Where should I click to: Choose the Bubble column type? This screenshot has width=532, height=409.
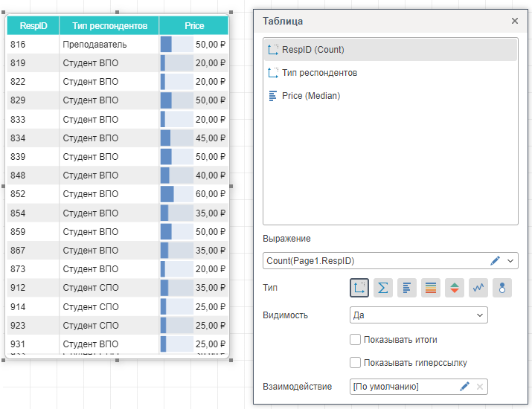(x=502, y=288)
